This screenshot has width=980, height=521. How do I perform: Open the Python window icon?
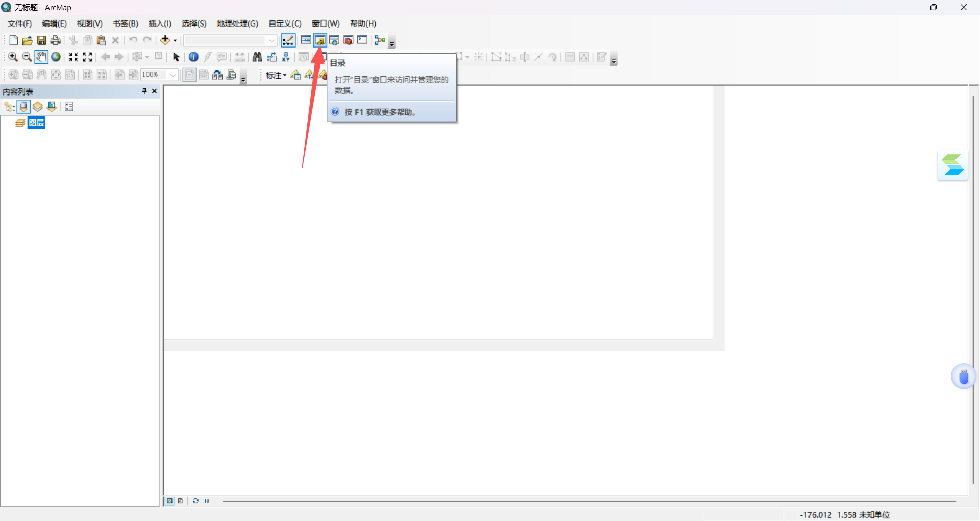[x=362, y=40]
